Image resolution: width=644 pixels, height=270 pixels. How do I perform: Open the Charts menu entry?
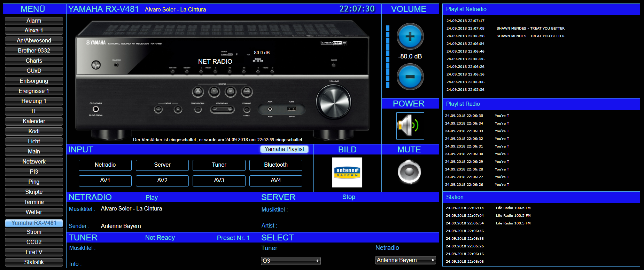click(x=34, y=61)
